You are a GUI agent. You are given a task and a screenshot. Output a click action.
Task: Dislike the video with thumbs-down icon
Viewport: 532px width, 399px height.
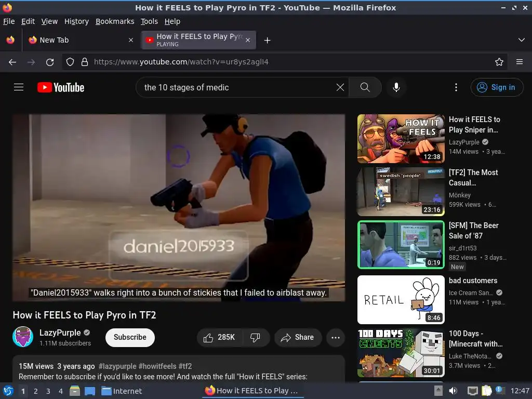tap(255, 337)
